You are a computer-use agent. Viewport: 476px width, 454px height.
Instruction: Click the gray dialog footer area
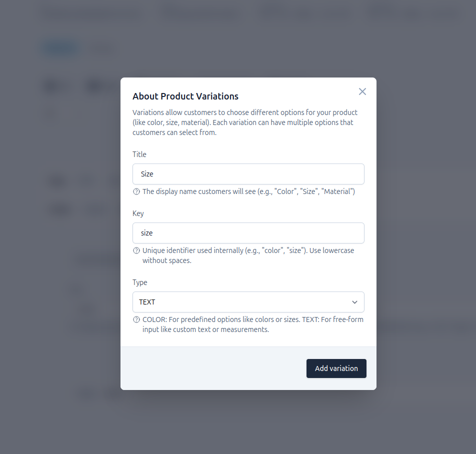[x=212, y=368]
